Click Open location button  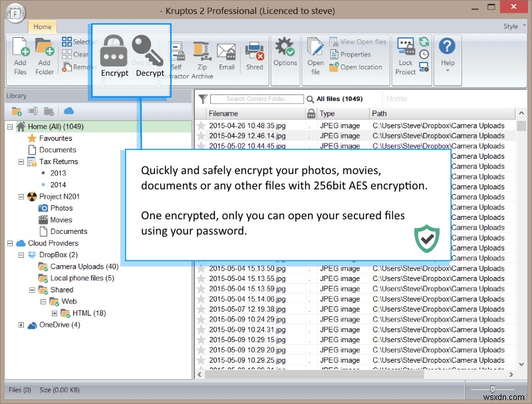(356, 67)
